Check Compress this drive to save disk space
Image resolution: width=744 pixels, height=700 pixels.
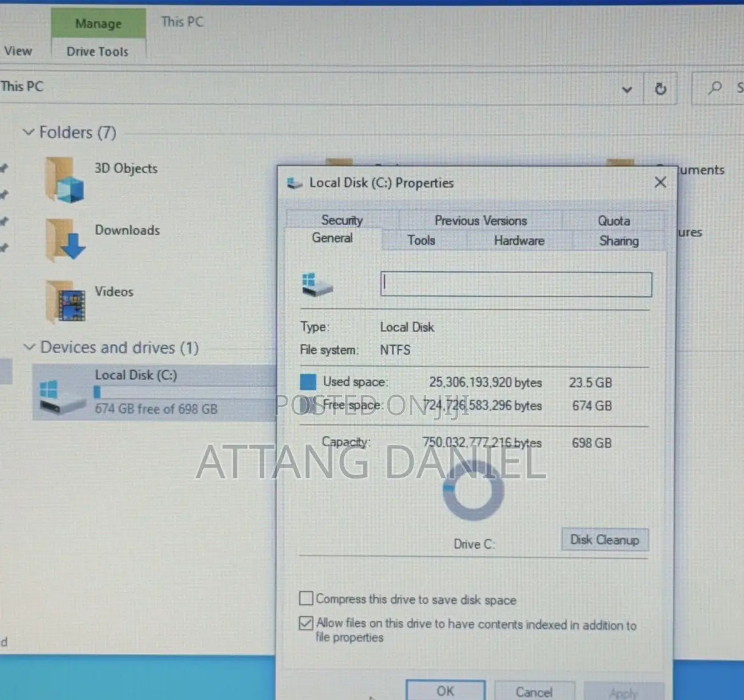(306, 598)
